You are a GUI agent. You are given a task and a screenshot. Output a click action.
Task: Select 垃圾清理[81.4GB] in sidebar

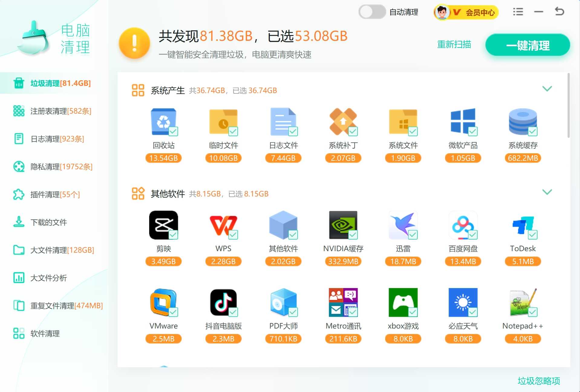(54, 83)
